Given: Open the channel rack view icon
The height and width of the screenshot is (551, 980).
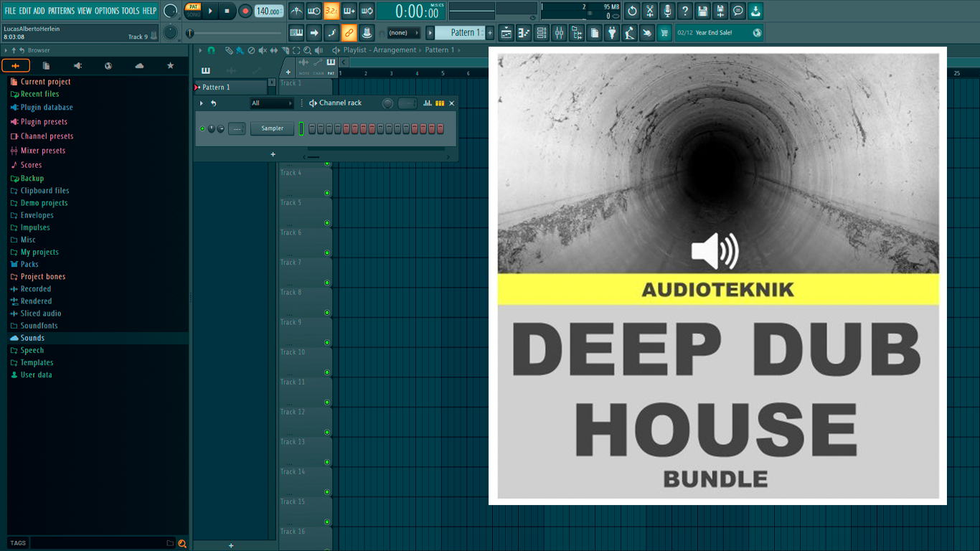Looking at the screenshot, I should 542,32.
